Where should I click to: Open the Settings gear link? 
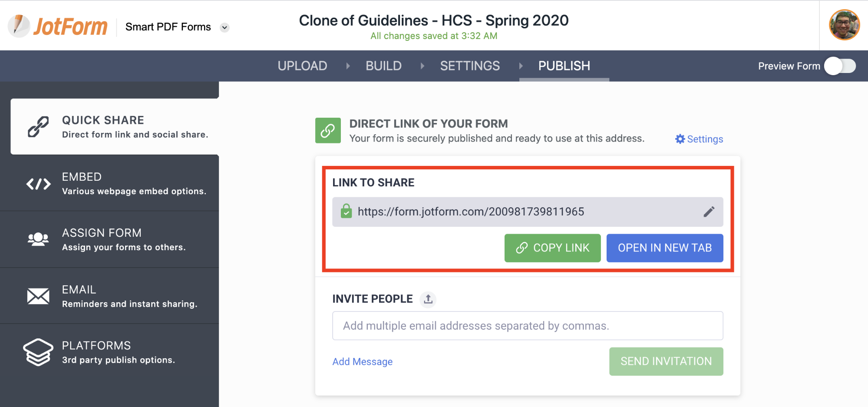[x=699, y=139]
